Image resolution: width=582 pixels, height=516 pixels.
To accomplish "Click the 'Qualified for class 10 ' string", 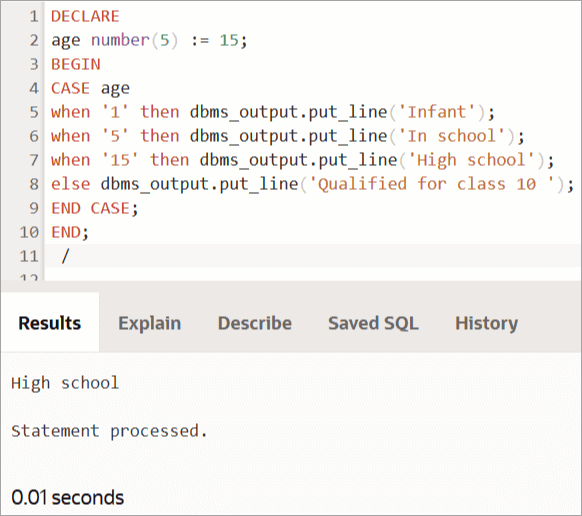I will click(432, 184).
